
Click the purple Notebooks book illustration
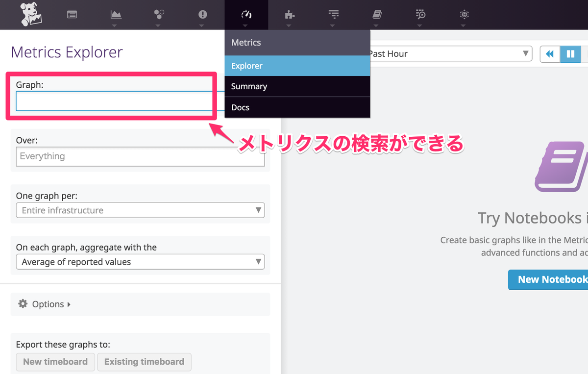(x=562, y=167)
